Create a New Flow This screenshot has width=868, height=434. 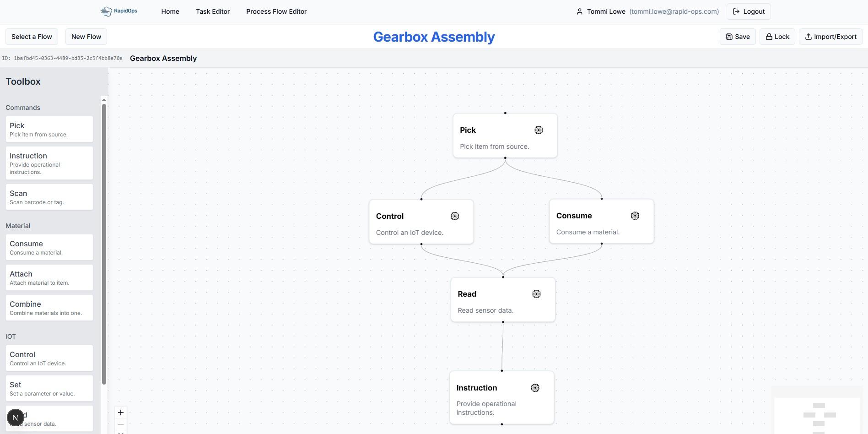pos(86,37)
